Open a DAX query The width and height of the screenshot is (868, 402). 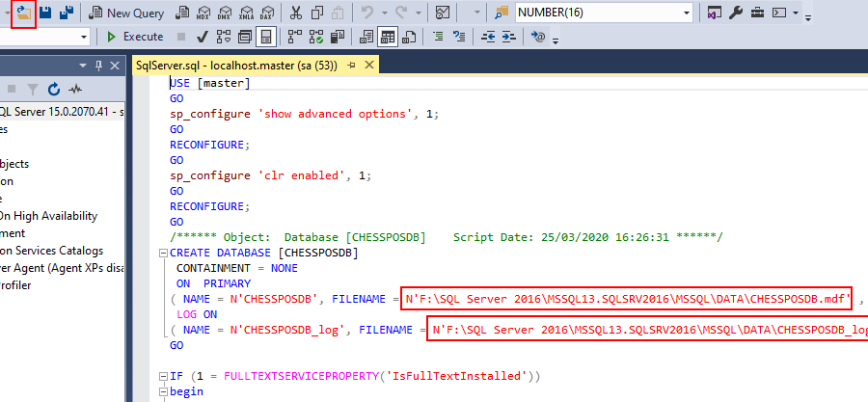point(267,13)
